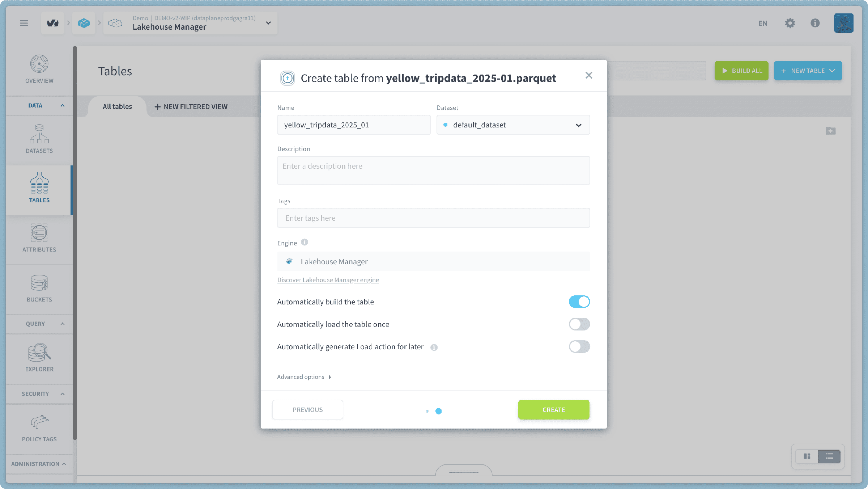868x489 pixels.
Task: Expand Advanced options
Action: coord(304,377)
